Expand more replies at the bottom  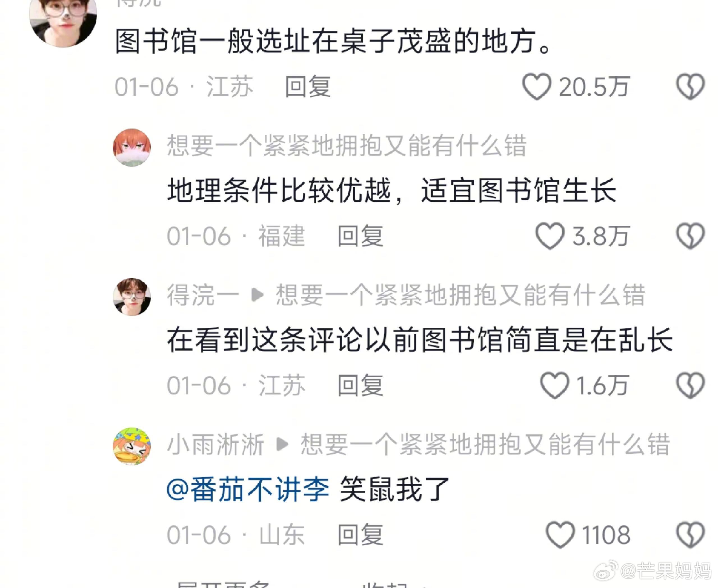click(x=223, y=583)
